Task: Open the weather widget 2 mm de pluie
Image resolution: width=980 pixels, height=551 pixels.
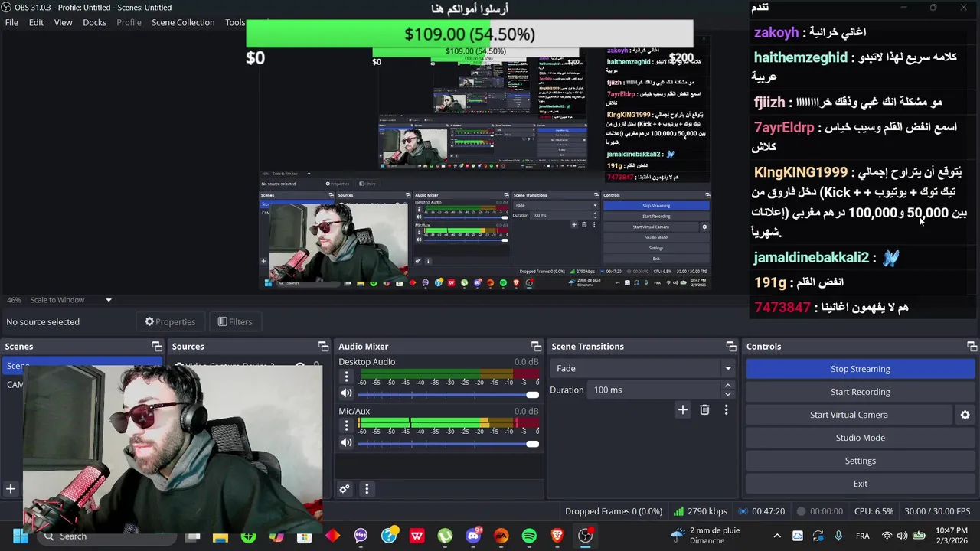Action: (x=705, y=536)
